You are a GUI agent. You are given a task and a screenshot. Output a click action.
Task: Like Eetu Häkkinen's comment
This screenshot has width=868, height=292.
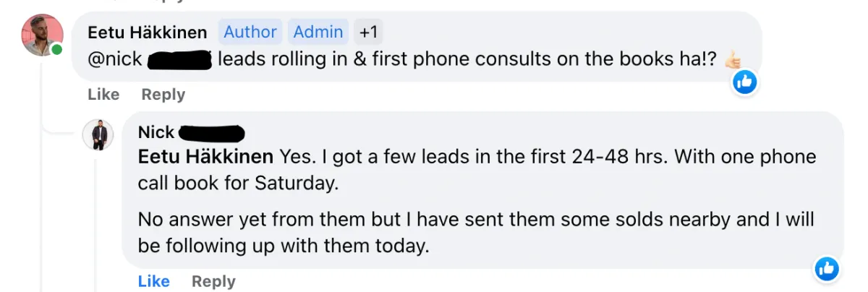coord(103,95)
